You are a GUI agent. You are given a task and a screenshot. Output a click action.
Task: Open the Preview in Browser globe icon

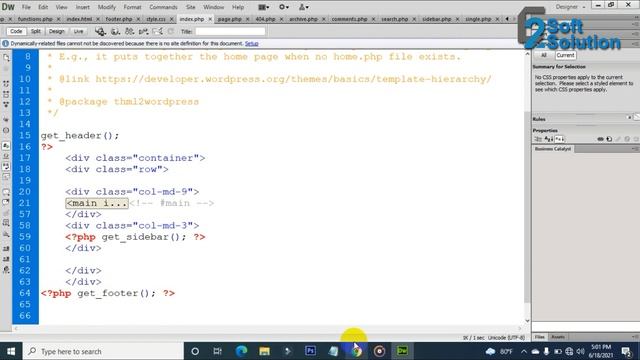coord(116,31)
